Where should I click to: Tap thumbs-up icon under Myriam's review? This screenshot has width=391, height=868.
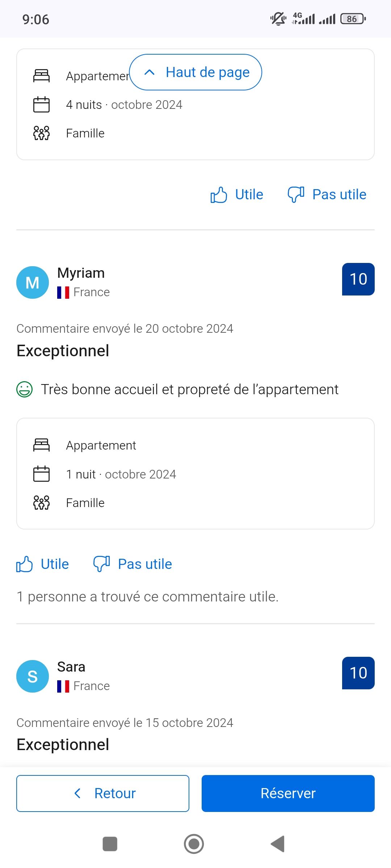click(25, 564)
